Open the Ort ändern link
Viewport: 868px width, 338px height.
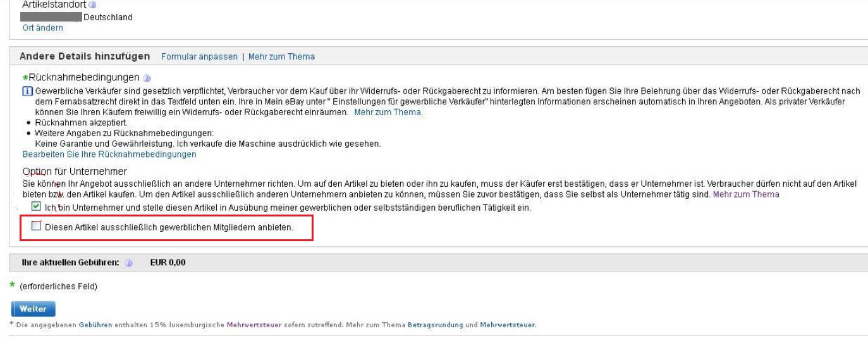point(42,28)
